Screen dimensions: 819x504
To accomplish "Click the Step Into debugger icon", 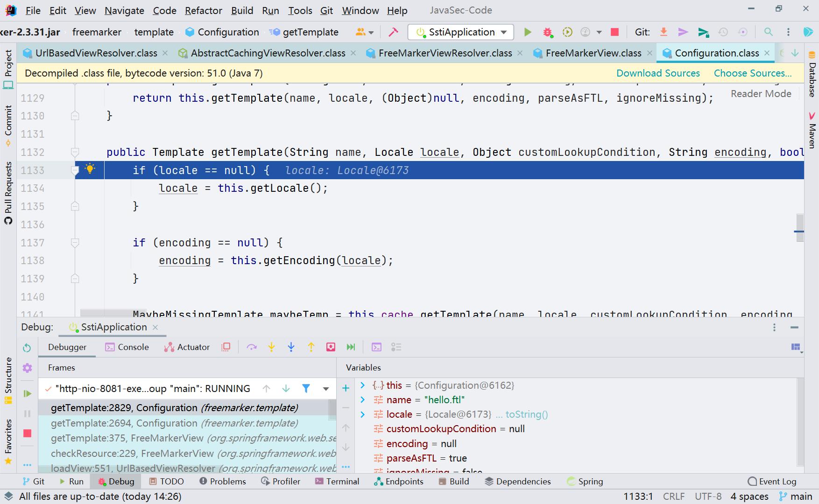I will coord(271,347).
